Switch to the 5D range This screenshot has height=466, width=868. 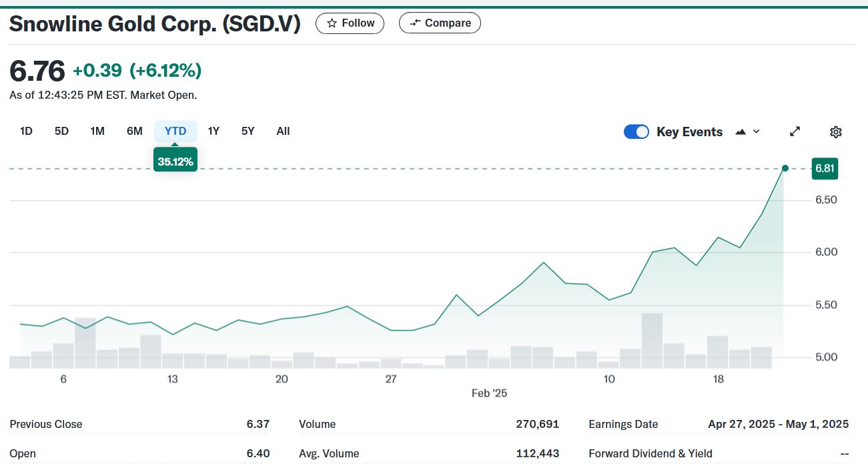(61, 131)
